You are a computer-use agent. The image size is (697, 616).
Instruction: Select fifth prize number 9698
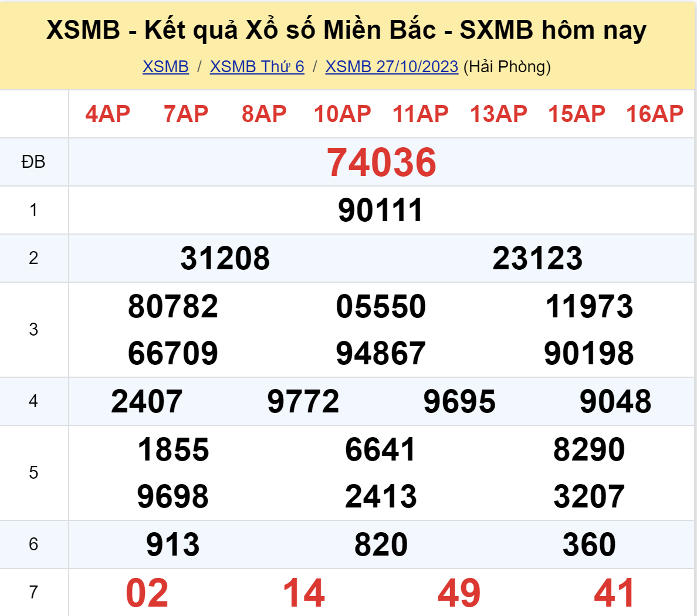pyautogui.click(x=173, y=496)
